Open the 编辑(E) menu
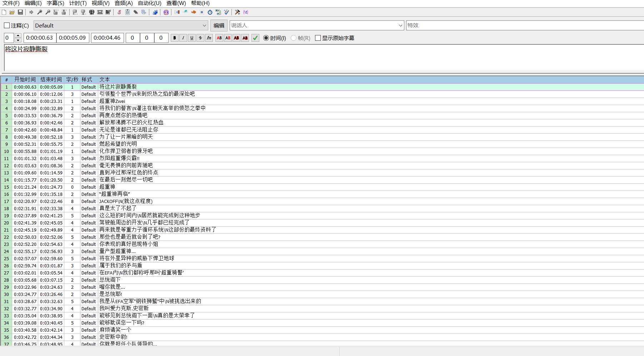Image resolution: width=644 pixels, height=356 pixels. pos(33,3)
